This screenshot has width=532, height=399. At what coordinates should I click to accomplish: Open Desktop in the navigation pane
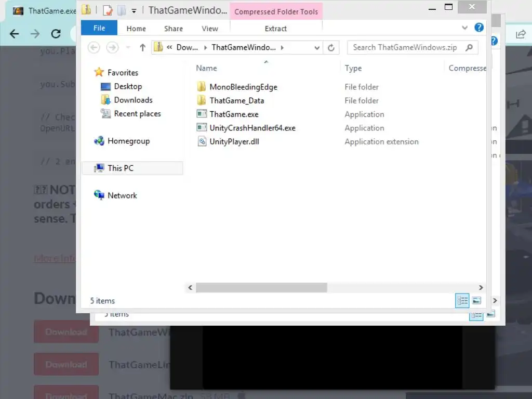(128, 87)
